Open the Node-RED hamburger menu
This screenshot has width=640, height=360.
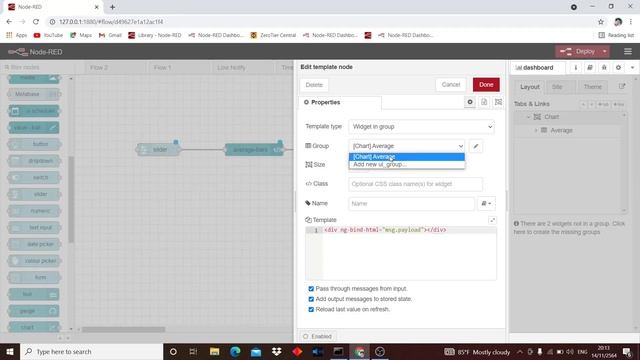627,51
